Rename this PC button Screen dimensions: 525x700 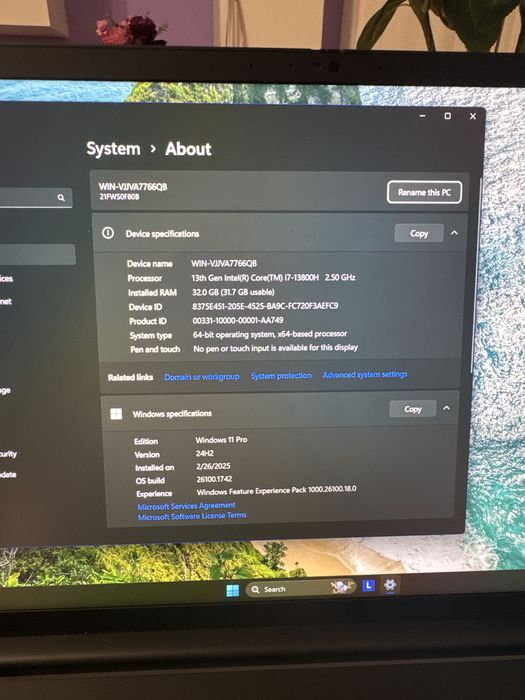[x=424, y=192]
